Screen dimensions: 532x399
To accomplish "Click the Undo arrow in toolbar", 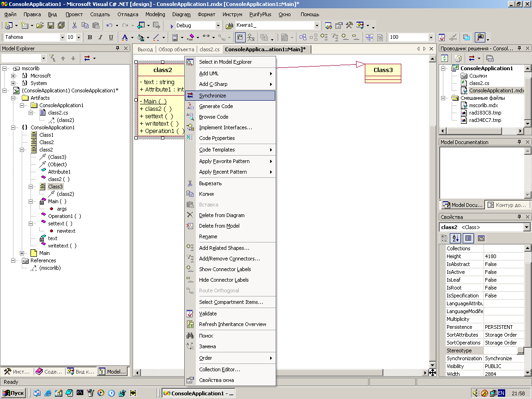I will [109, 25].
